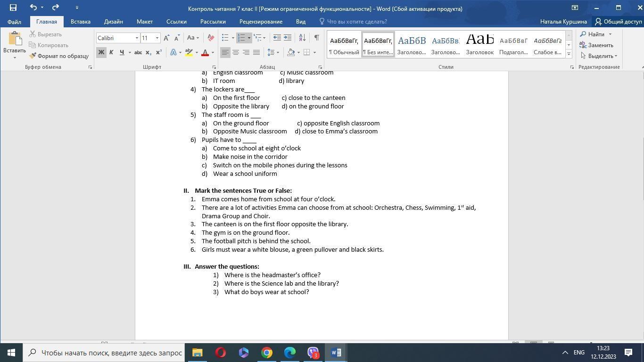Toggle paragraph marks display (¶)

pyautogui.click(x=316, y=38)
